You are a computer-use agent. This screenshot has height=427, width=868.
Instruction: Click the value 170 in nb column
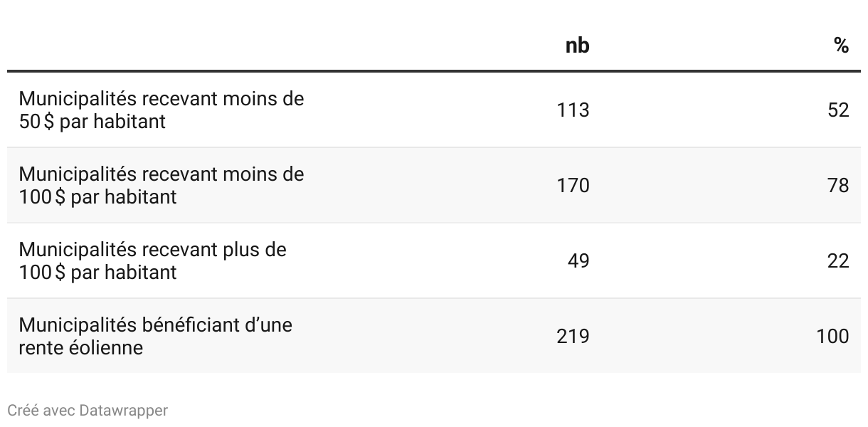(x=573, y=185)
